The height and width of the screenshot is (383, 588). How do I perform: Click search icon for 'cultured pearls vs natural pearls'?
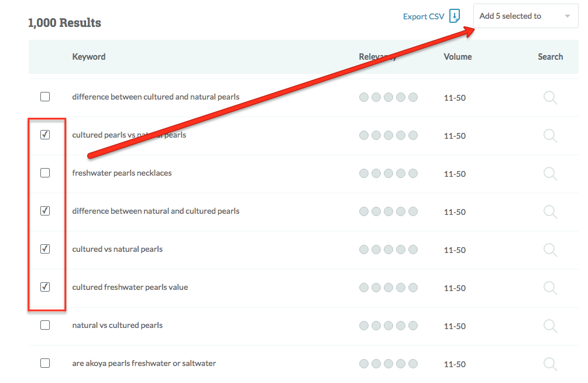coord(550,135)
